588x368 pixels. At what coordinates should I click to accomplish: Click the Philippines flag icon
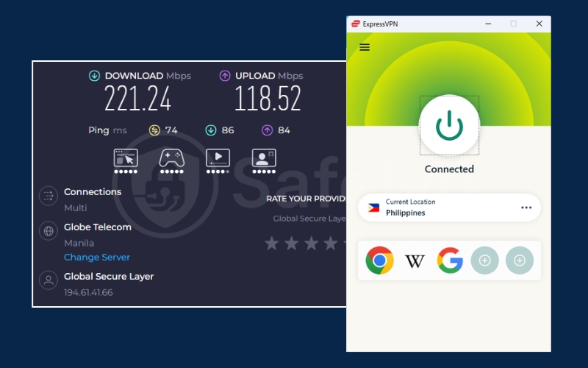point(373,208)
